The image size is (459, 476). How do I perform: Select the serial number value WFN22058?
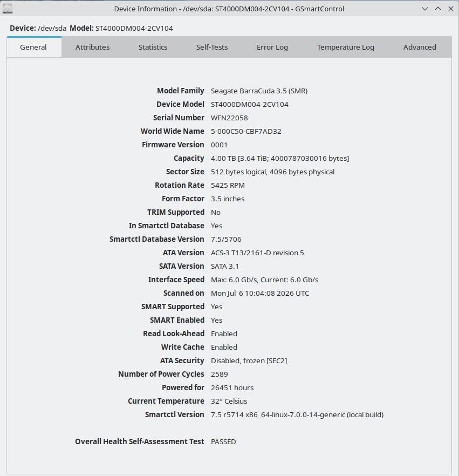tap(229, 118)
